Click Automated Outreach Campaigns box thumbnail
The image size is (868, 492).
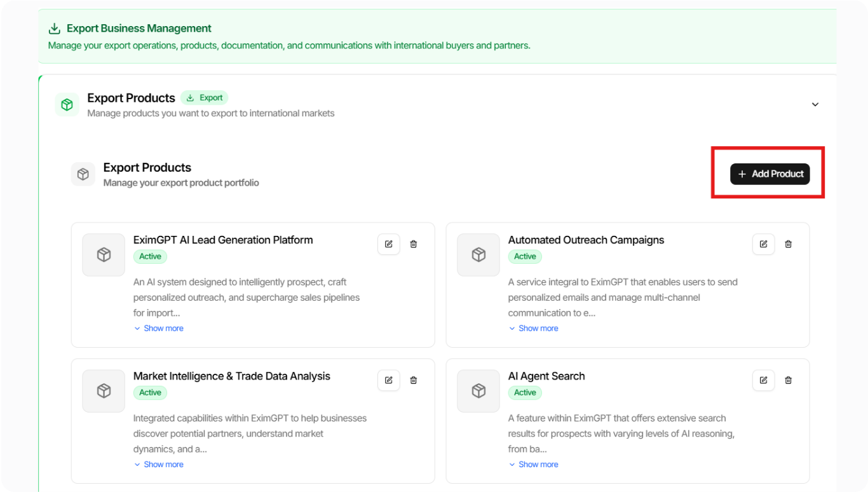478,255
